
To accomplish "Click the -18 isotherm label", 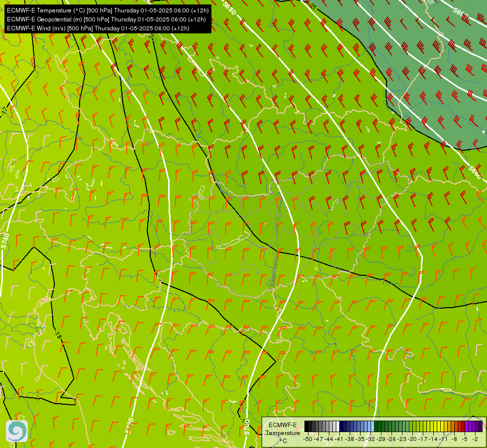I will coord(58,336).
